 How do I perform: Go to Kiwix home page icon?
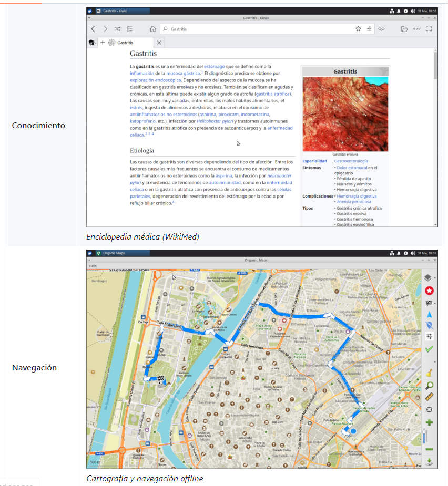(x=152, y=29)
